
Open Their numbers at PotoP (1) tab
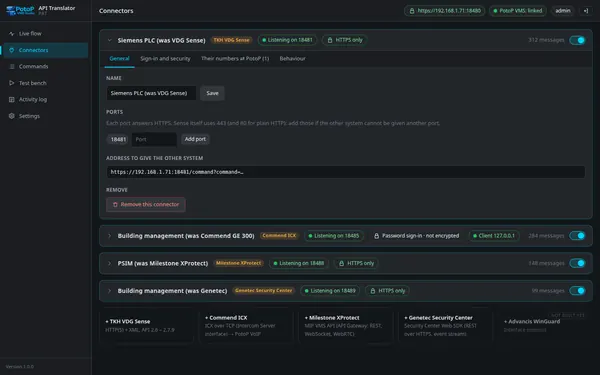point(235,59)
